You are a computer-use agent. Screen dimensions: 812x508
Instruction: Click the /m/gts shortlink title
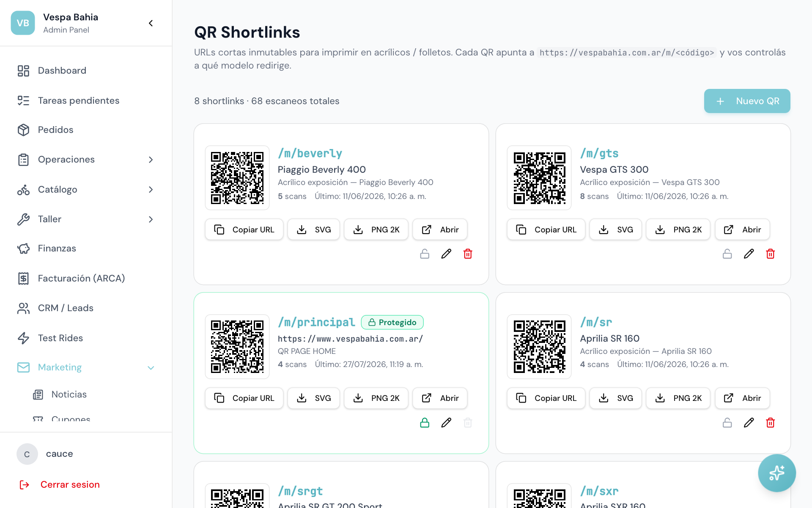[599, 153]
